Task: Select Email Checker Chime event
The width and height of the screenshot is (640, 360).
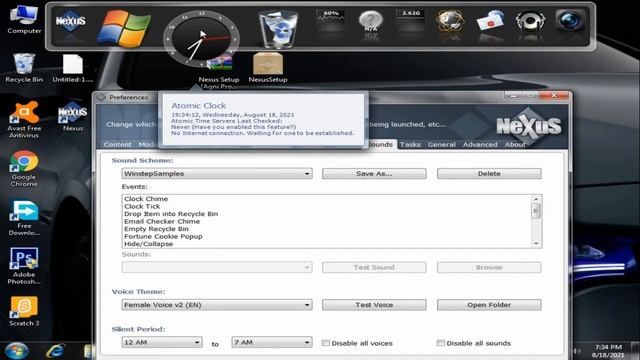Action: pos(162,221)
